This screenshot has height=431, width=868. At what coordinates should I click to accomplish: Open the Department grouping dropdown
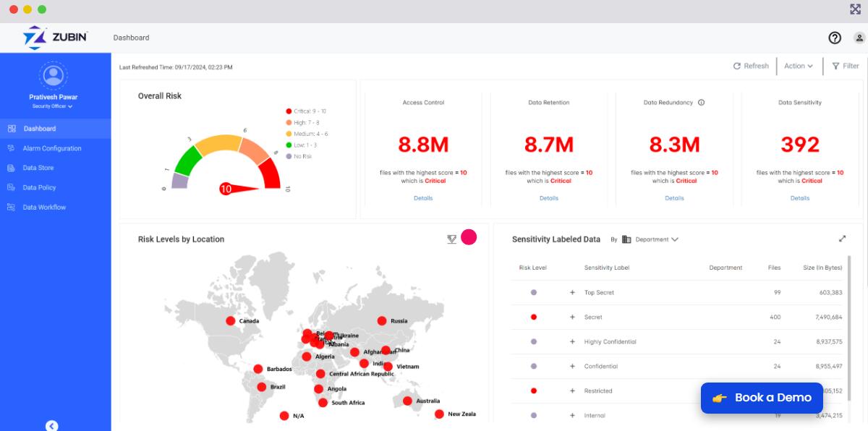pos(650,239)
